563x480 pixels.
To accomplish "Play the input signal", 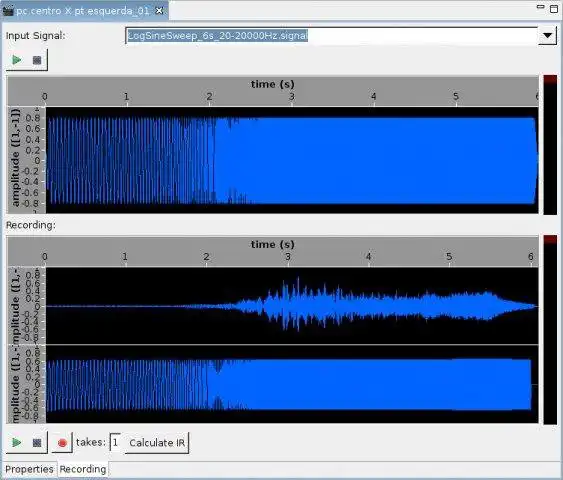I will tap(16, 60).
